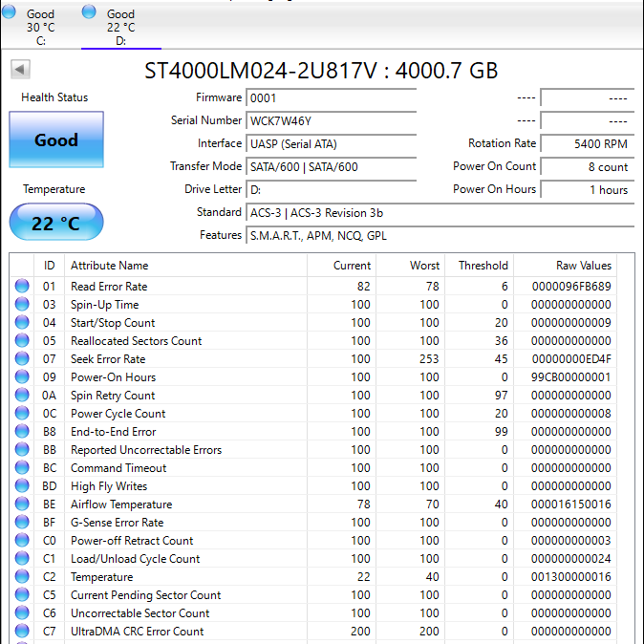Image resolution: width=644 pixels, height=644 pixels.
Task: Click status orb of Airflow Temperature row
Action: (22, 504)
